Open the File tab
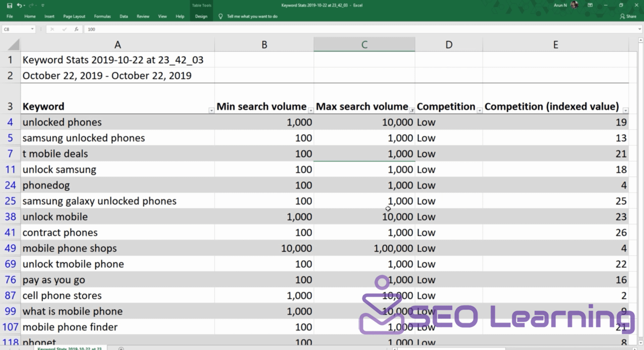Viewport: 644px width, 350px height. 10,16
